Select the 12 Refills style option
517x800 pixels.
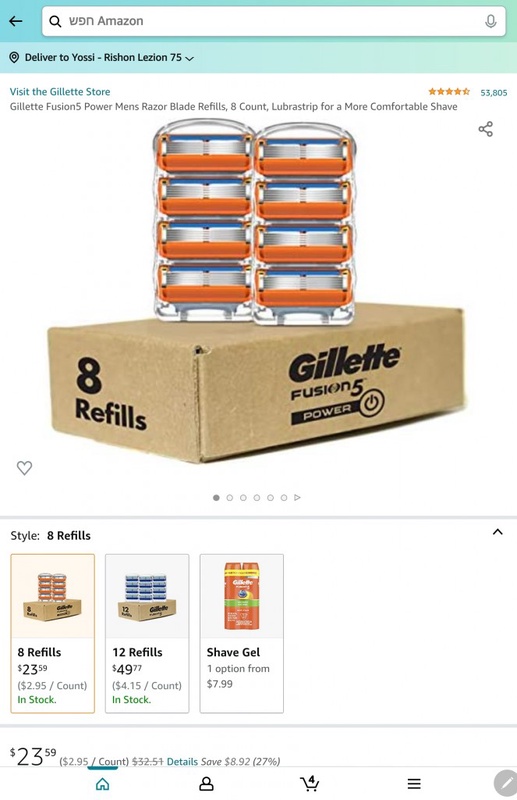(x=147, y=633)
